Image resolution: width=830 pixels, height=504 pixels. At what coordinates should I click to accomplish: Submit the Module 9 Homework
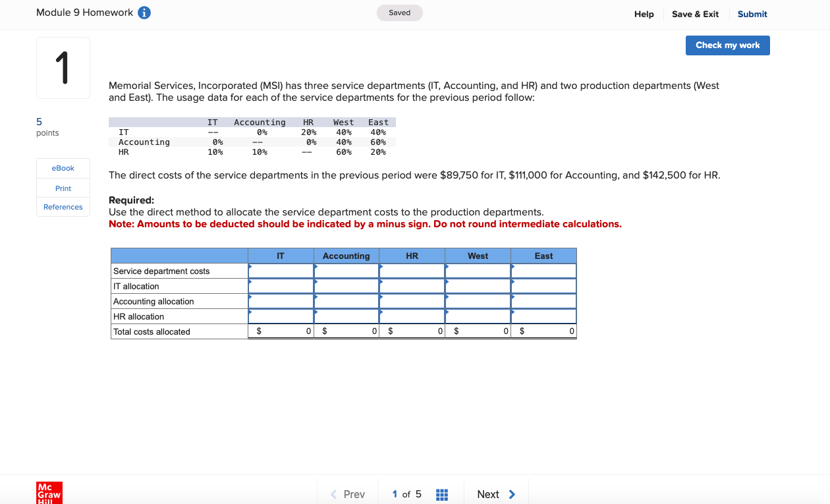click(x=752, y=14)
